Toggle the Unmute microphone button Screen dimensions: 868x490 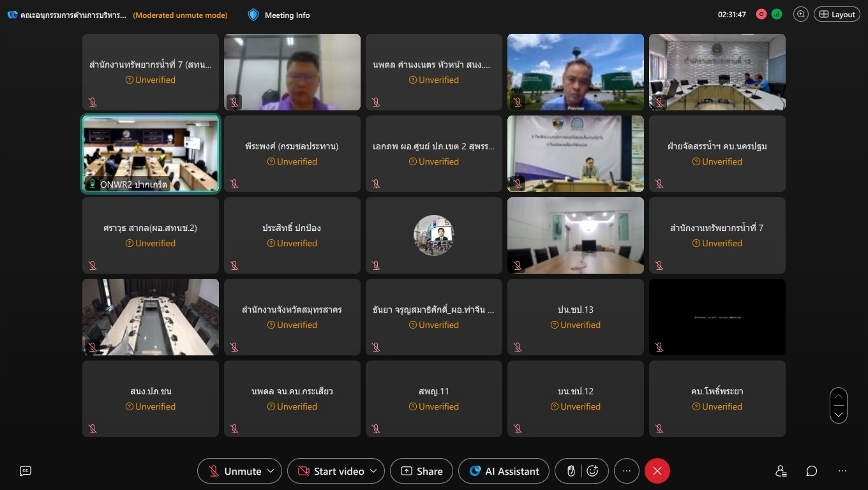pos(234,471)
